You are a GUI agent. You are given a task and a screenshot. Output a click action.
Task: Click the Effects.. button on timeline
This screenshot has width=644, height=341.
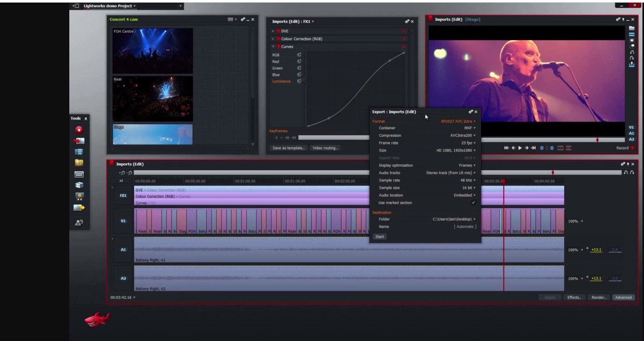[x=574, y=297]
